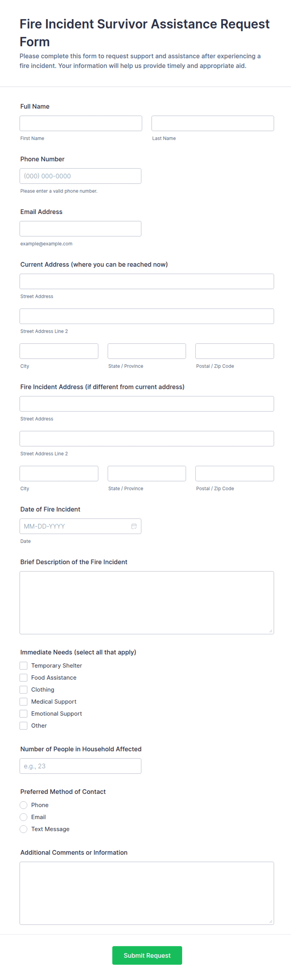The image size is (291, 980).
Task: Click the Brief Description text area
Action: [147, 603]
